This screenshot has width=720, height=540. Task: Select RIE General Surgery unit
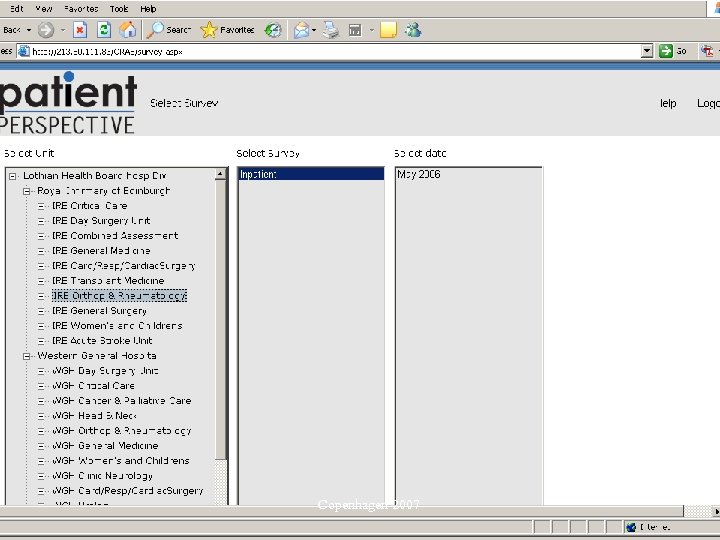[99, 311]
